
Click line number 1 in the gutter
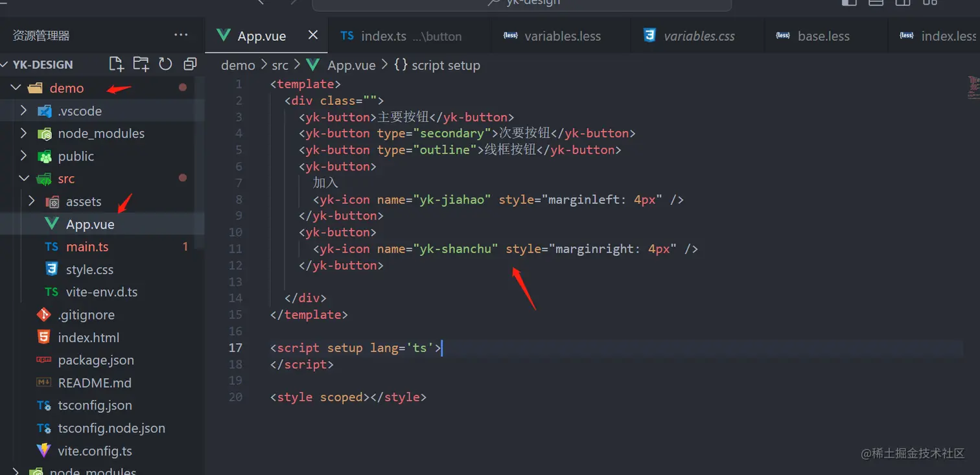(x=239, y=84)
